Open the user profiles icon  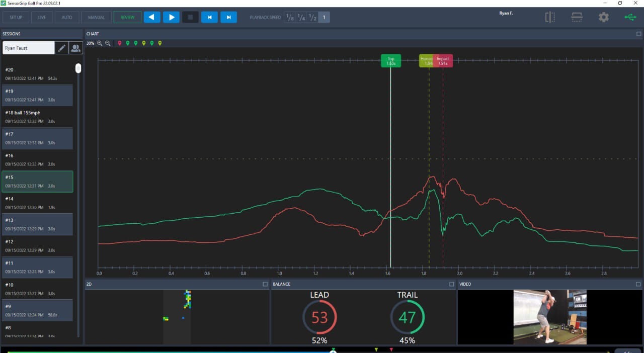pyautogui.click(x=75, y=48)
